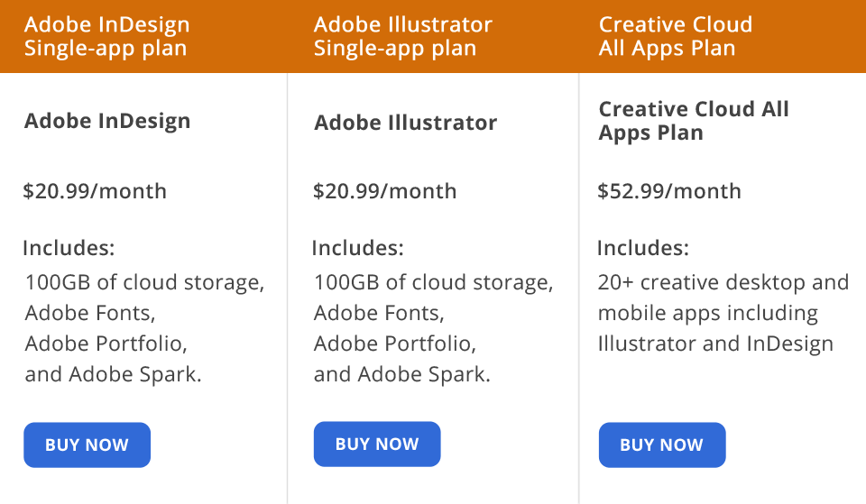Select the Creative Cloud All Apps Plan header
This screenshot has height=504, width=866.
coord(676,36)
